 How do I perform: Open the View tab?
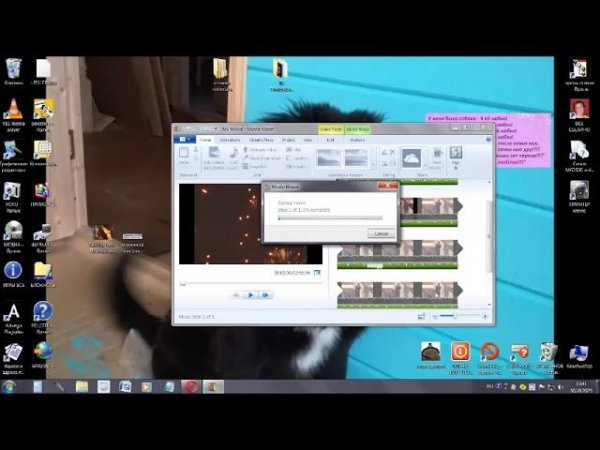click(308, 140)
